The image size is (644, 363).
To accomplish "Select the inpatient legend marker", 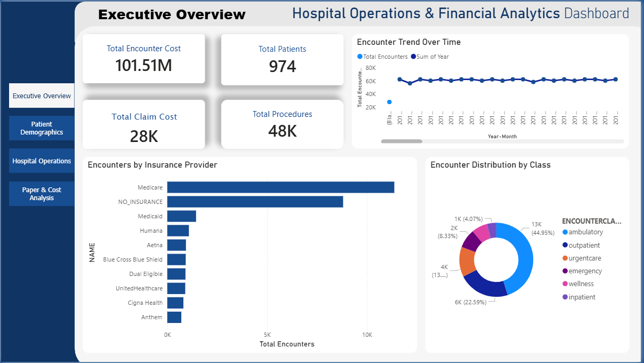I will tap(565, 297).
